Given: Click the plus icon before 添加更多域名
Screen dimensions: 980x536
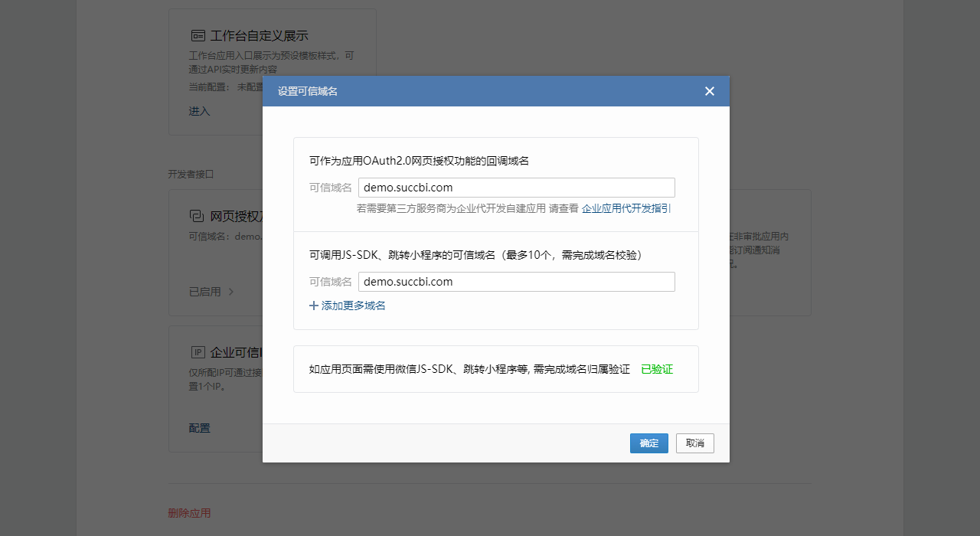Looking at the screenshot, I should tap(314, 305).
